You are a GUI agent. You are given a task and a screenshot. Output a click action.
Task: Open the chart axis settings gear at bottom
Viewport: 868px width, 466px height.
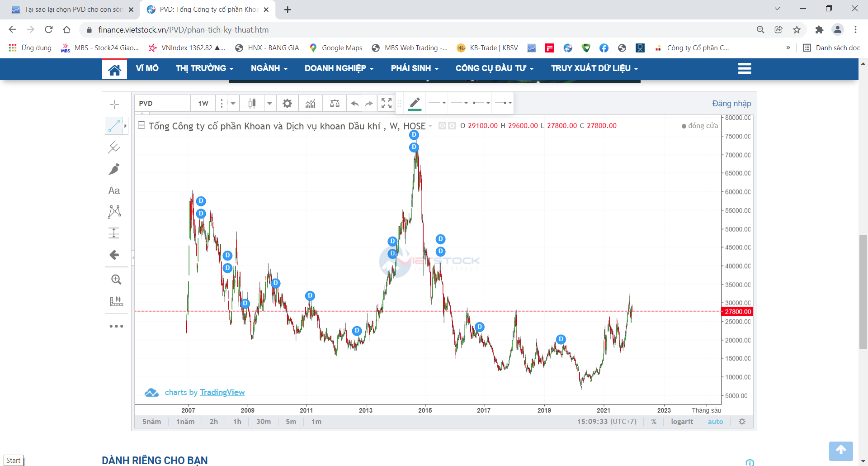coord(742,422)
